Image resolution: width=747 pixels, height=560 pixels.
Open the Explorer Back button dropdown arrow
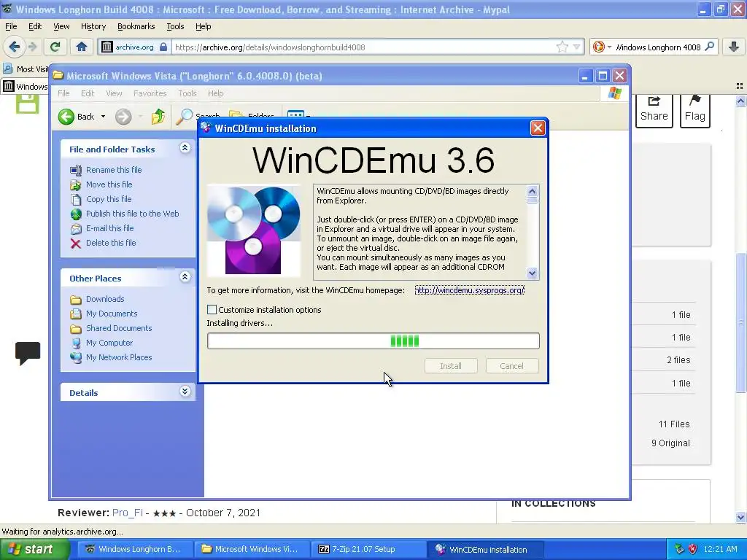point(103,117)
